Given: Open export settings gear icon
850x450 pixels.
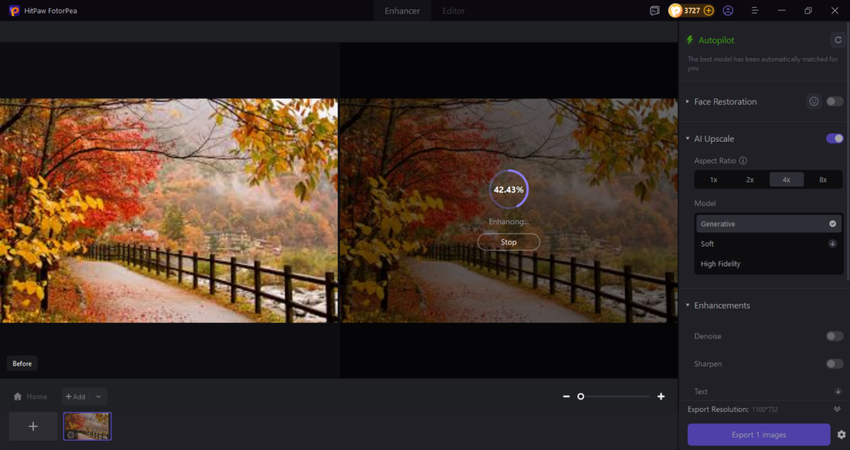Looking at the screenshot, I should [x=841, y=434].
